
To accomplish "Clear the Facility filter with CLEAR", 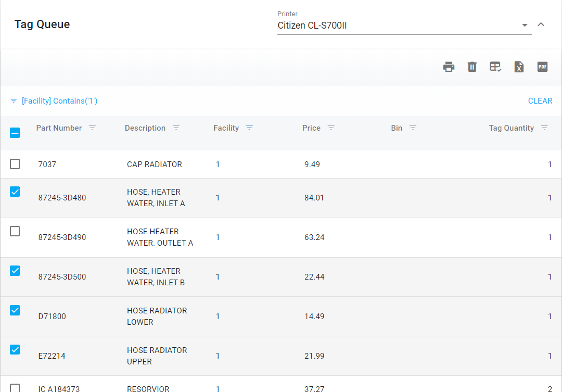I will pos(540,101).
